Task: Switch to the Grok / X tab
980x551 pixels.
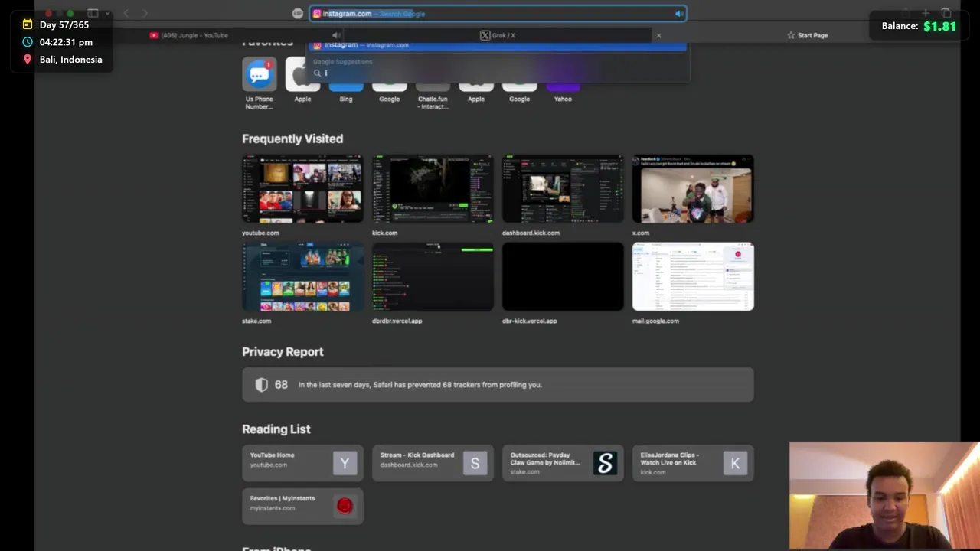Action: (x=498, y=35)
